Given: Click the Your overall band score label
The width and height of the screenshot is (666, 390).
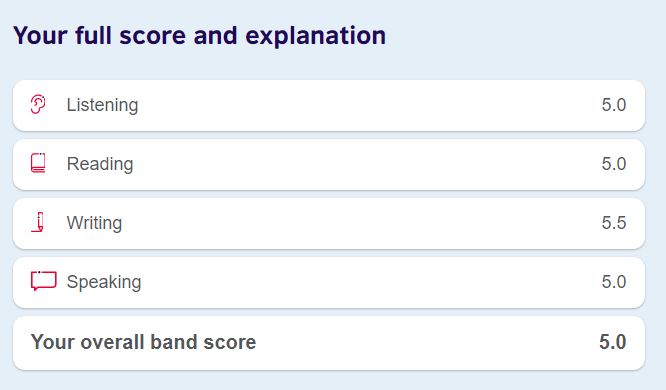Looking at the screenshot, I should 144,342.
